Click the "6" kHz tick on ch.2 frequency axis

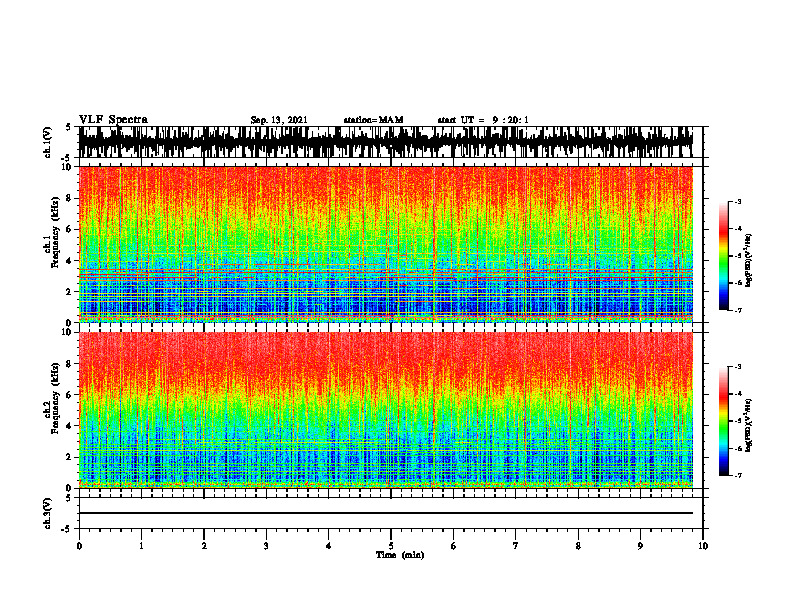[x=70, y=395]
